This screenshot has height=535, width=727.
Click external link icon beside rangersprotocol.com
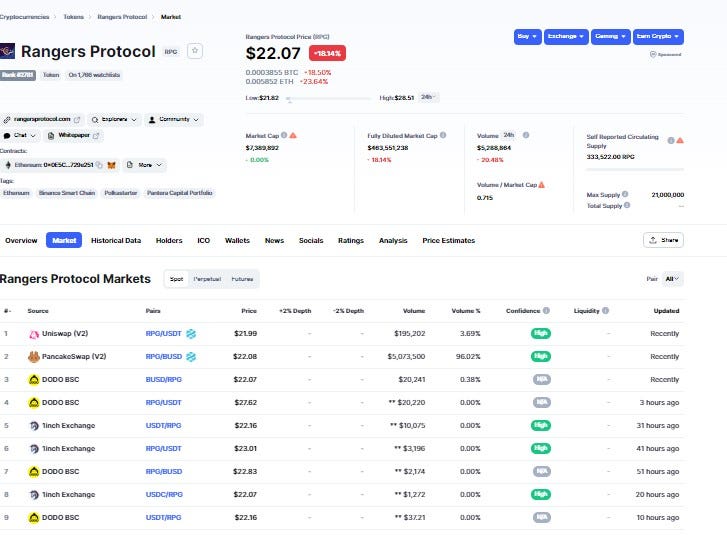coord(77,120)
